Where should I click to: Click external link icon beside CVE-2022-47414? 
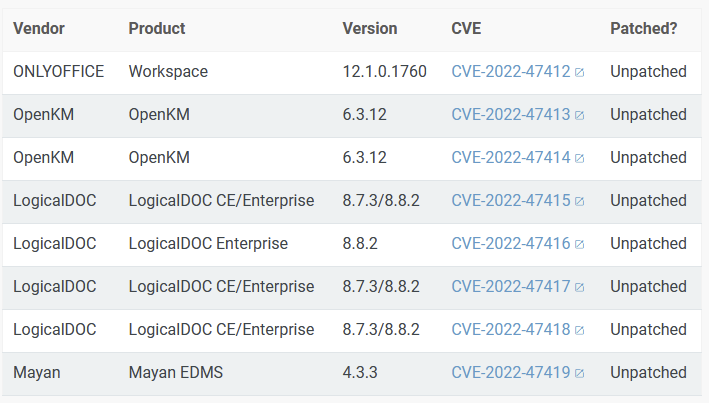pos(580,159)
